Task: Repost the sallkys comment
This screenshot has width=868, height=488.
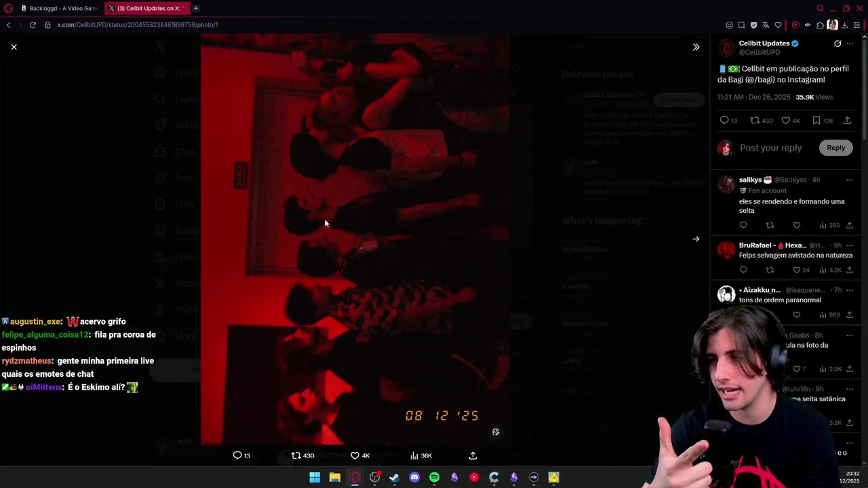Action: click(770, 225)
